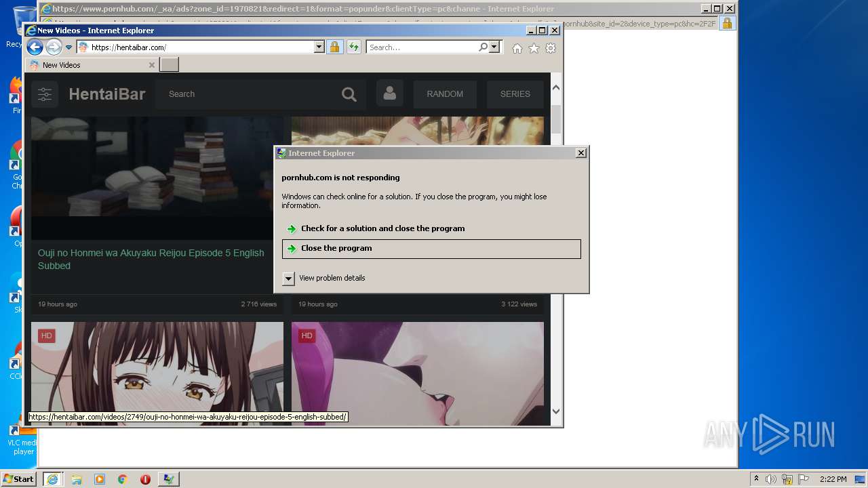
Task: Close the not responding dialog with X
Action: click(580, 153)
